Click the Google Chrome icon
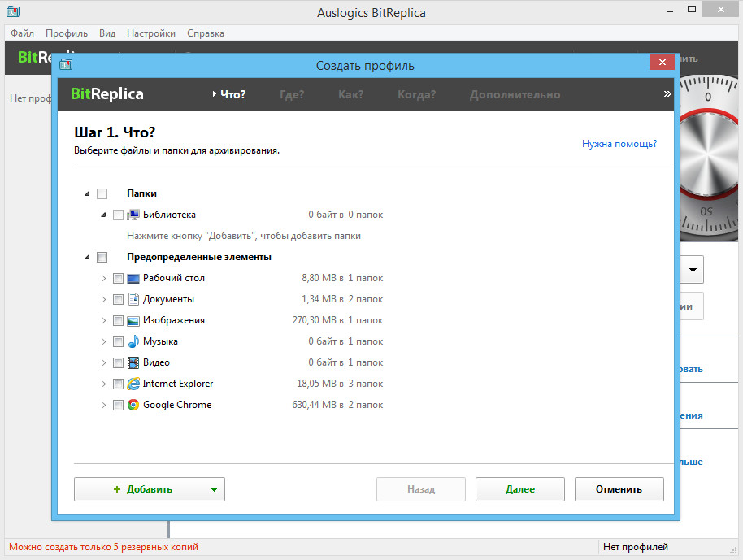Image resolution: width=743 pixels, height=560 pixels. tap(133, 405)
